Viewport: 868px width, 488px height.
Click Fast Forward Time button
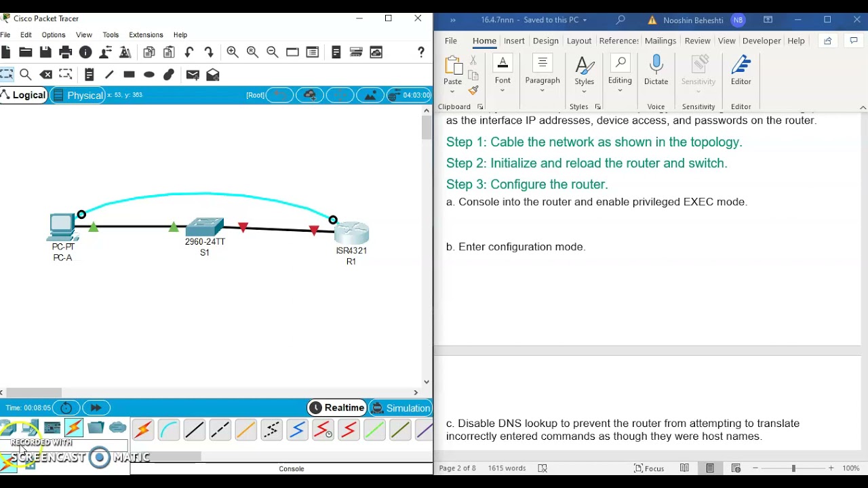point(96,408)
